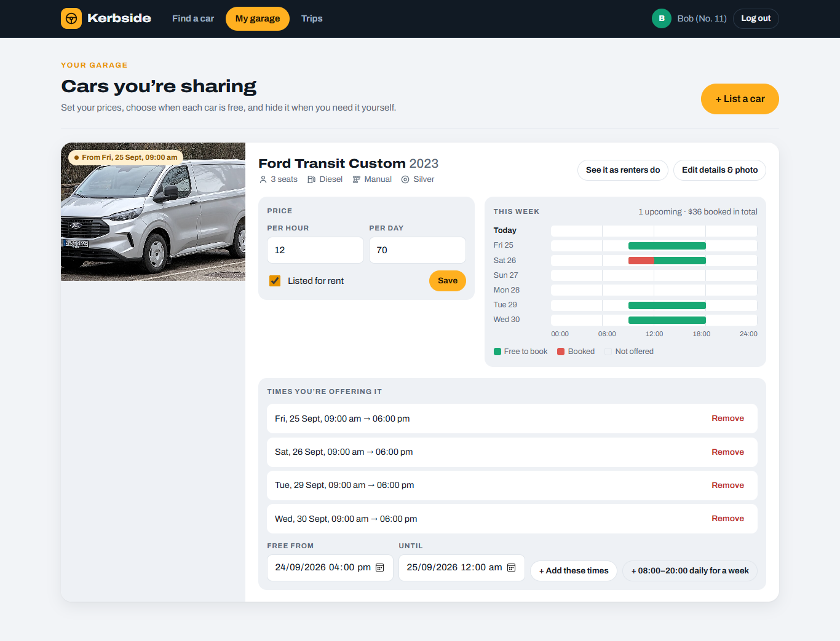
Task: Save the price settings
Action: coord(448,281)
